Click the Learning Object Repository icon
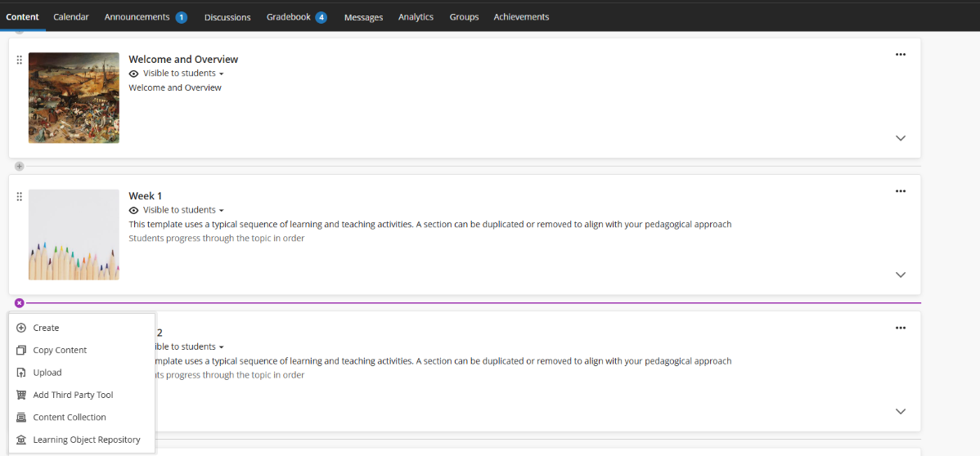 point(21,440)
